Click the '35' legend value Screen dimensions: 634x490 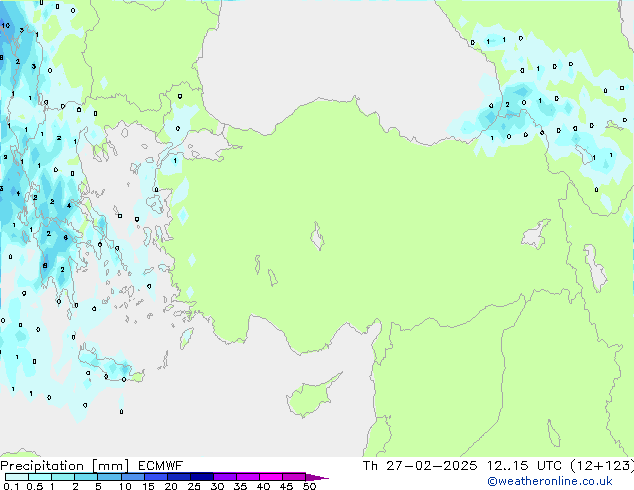(240, 486)
